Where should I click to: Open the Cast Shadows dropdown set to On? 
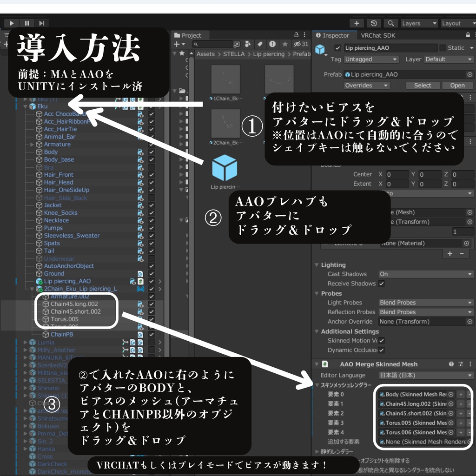pyautogui.click(x=426, y=274)
